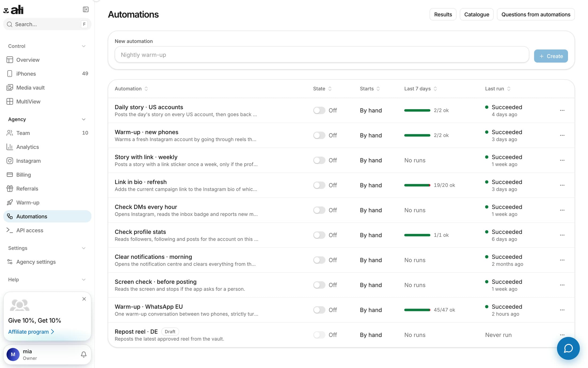Open more options for Link in bio refresh
588x368 pixels.
click(x=562, y=185)
